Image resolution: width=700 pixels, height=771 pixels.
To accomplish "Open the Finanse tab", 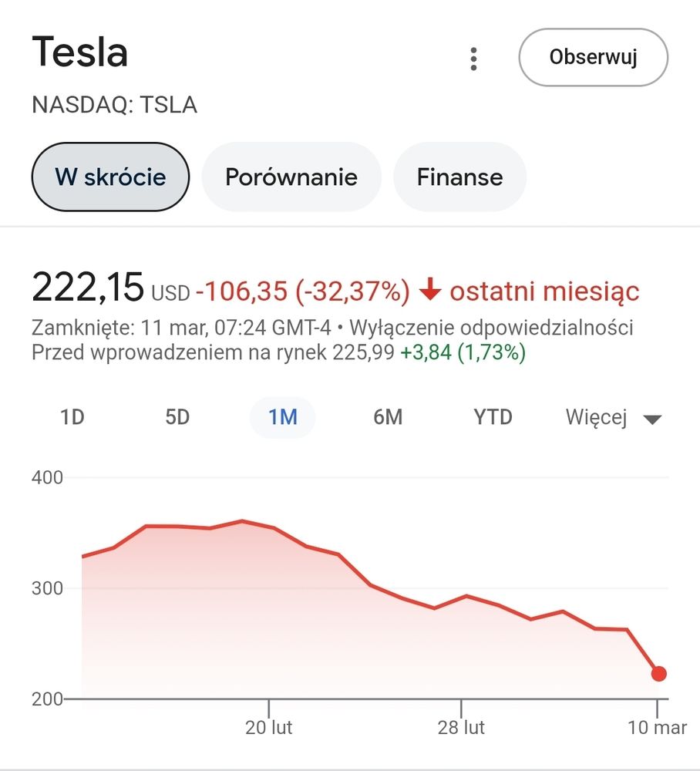I will (x=459, y=177).
